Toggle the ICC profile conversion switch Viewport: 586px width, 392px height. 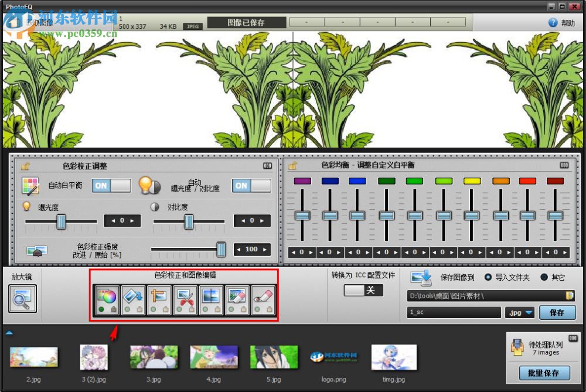point(364,291)
